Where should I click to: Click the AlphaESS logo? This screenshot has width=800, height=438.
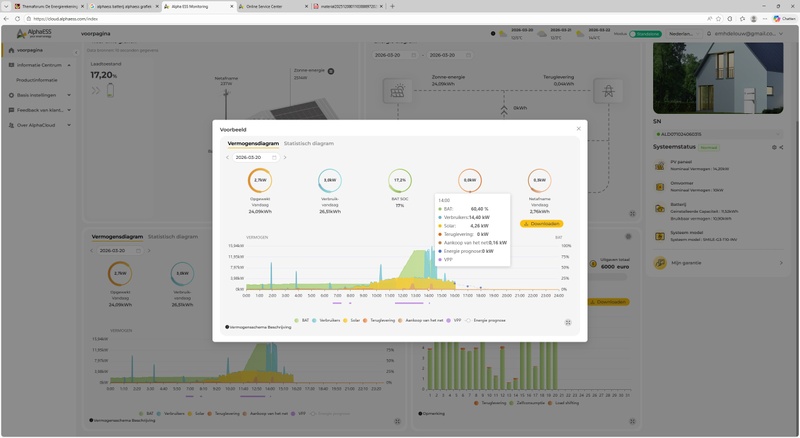(34, 33)
